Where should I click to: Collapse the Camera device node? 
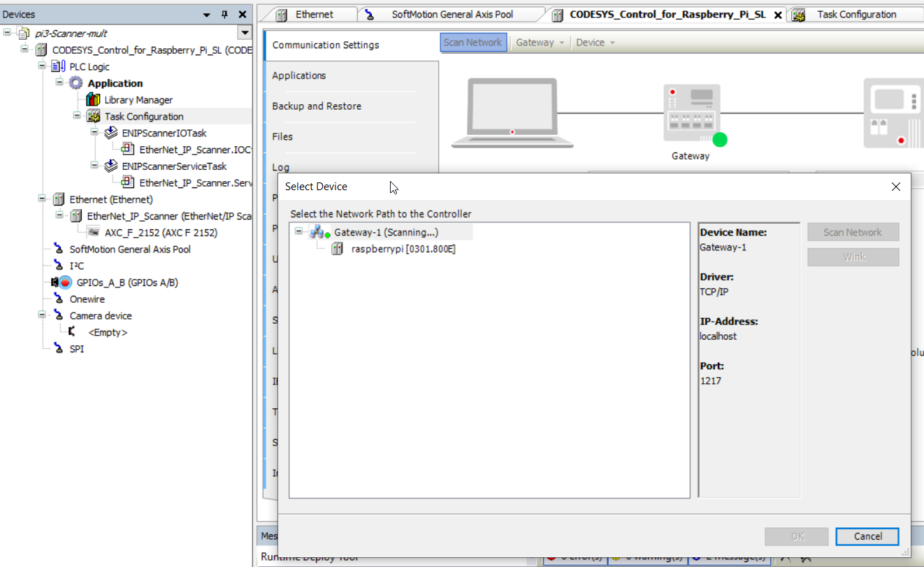42,316
